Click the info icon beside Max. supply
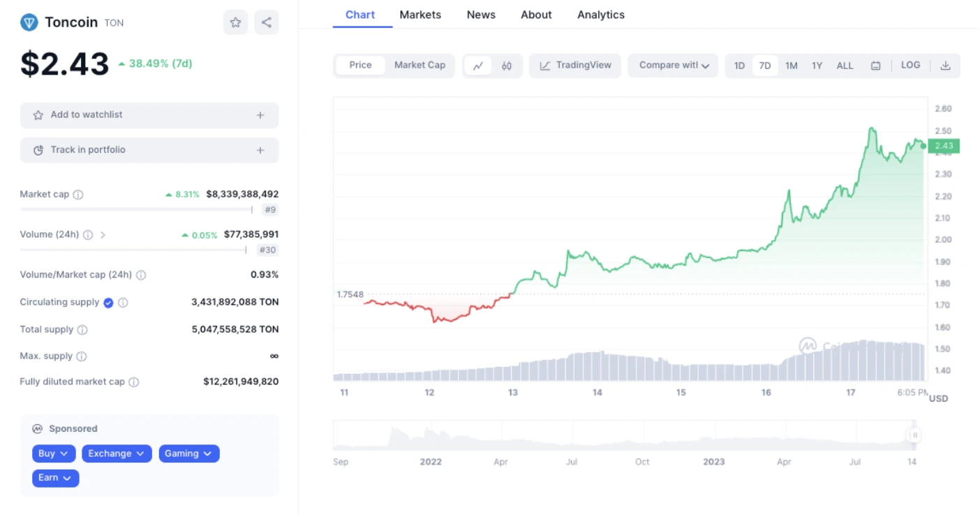This screenshot has width=980, height=519. pyautogui.click(x=82, y=356)
